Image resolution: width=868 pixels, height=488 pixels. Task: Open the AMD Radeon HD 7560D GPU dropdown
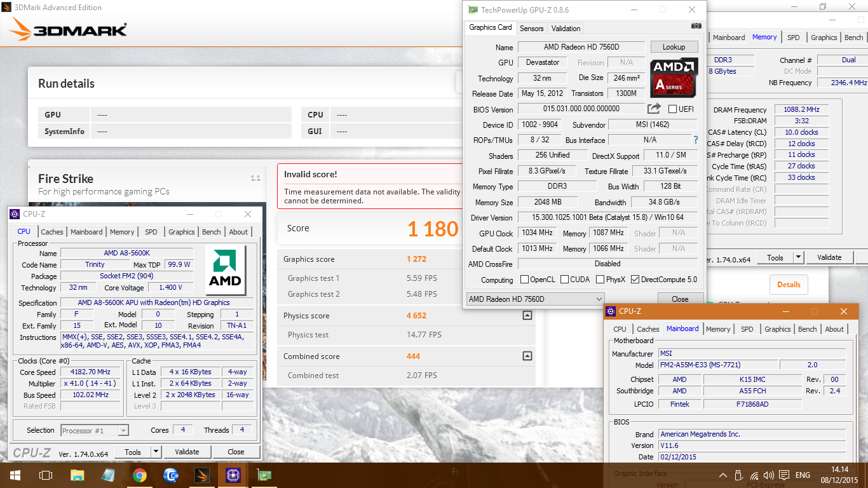tap(536, 299)
